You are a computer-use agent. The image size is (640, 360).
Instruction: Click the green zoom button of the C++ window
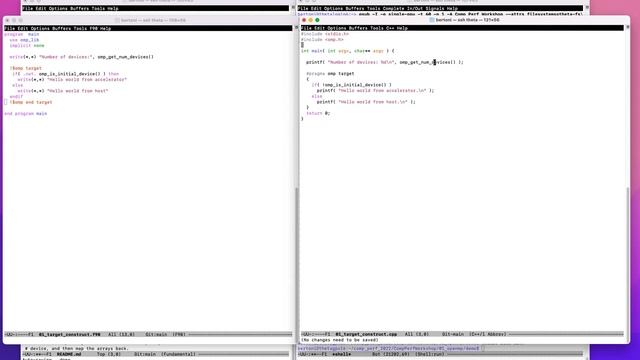(317, 20)
